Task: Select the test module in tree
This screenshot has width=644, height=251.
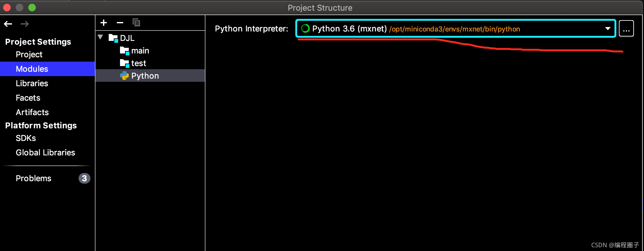Action: [150, 63]
